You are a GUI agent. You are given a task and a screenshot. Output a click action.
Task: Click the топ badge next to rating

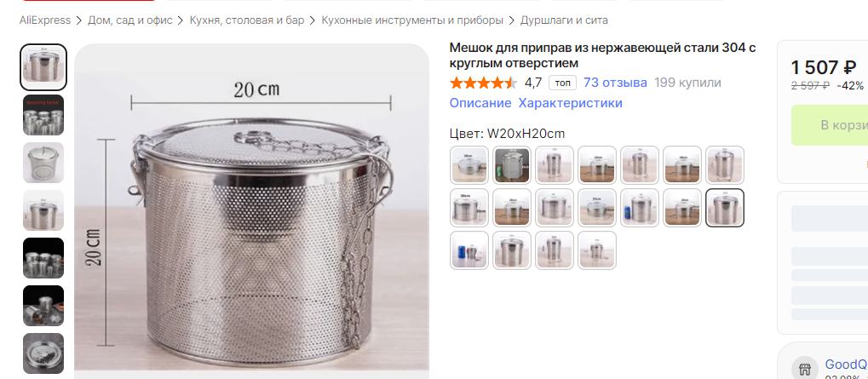tap(562, 83)
